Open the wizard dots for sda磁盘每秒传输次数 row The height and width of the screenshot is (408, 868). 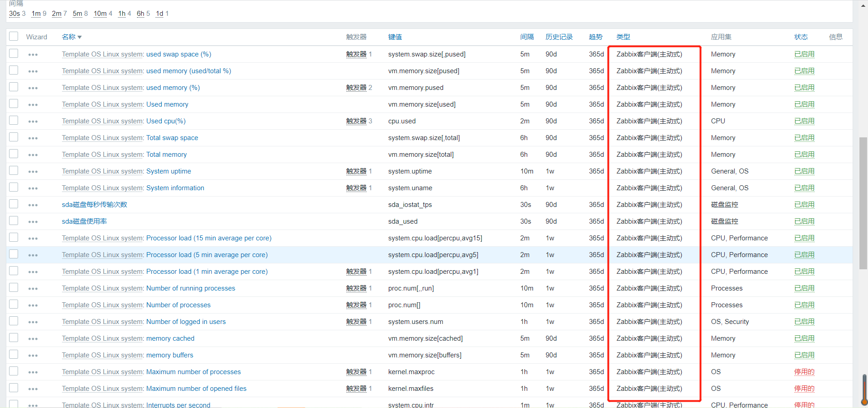point(33,205)
